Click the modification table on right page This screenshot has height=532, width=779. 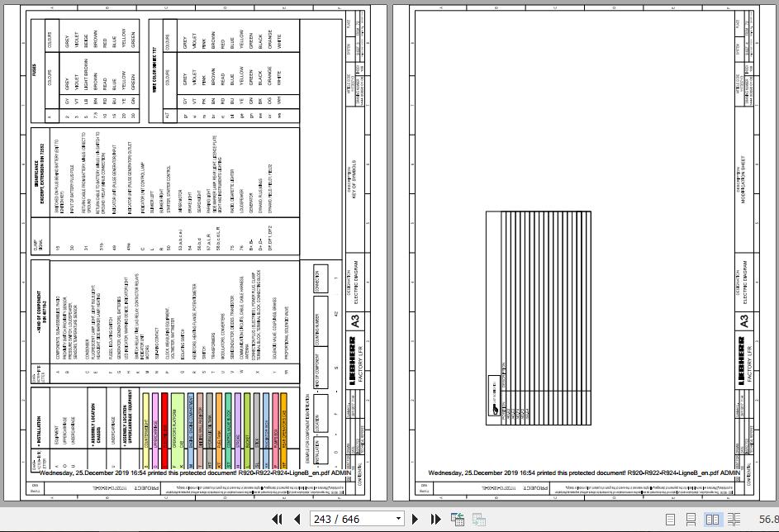point(539,318)
